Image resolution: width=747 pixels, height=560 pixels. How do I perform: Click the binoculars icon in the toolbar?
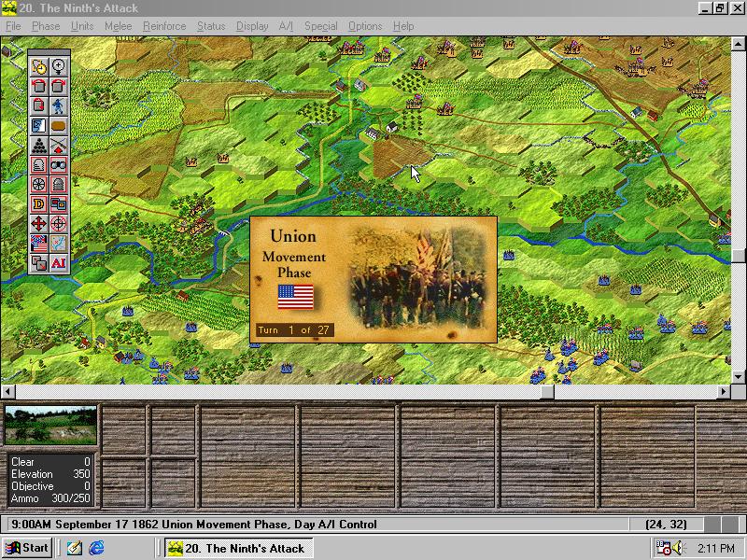58,164
